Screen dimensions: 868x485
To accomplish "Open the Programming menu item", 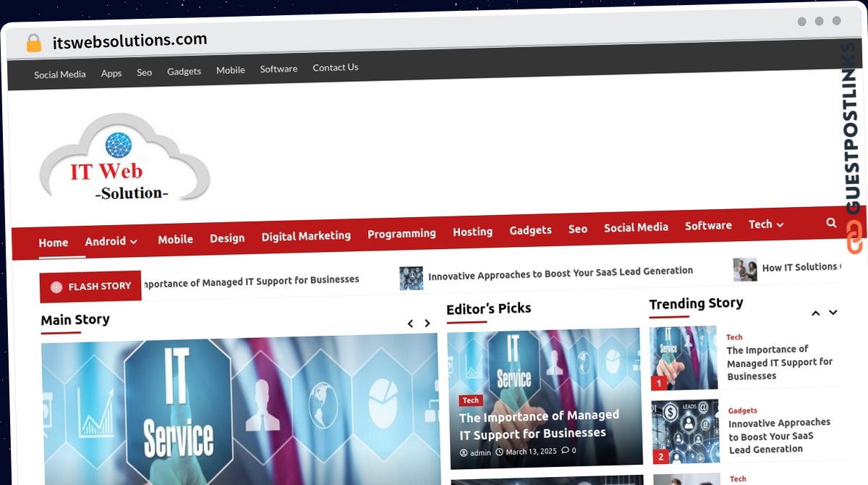I will click(x=401, y=234).
